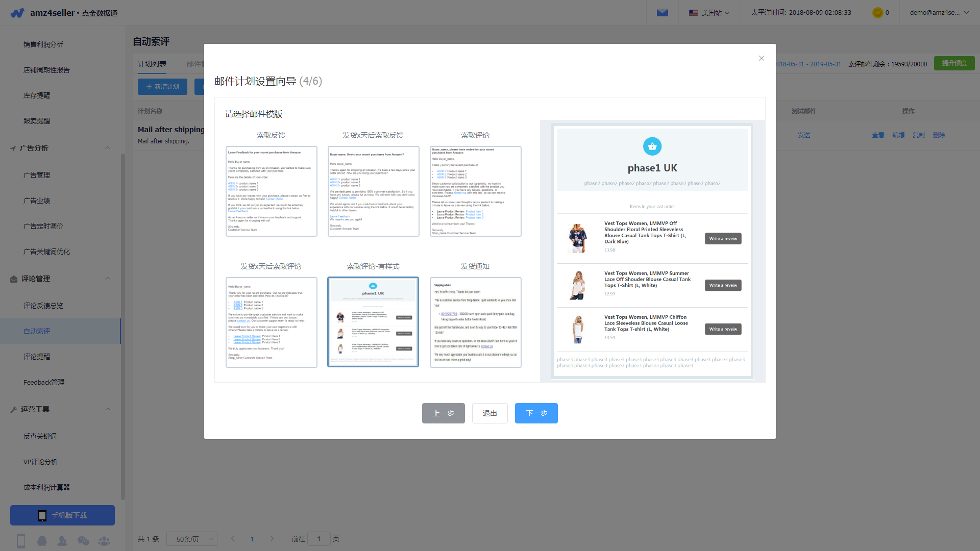The image size is (980, 551).
Task: Select the 发货通知 email template thumbnail
Action: 475,322
